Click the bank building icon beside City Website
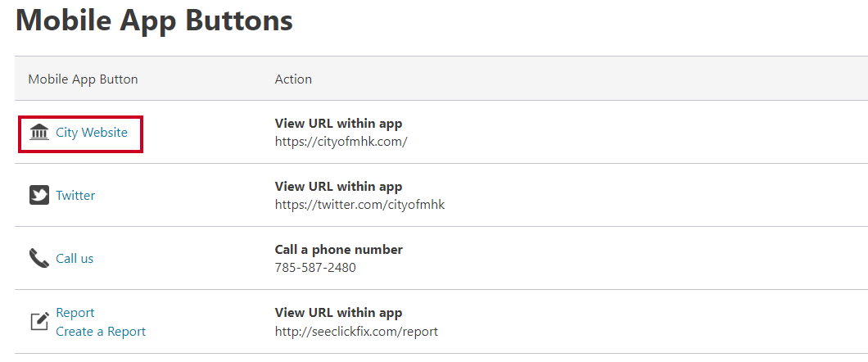Image resolution: width=868 pixels, height=362 pixels. (x=38, y=133)
